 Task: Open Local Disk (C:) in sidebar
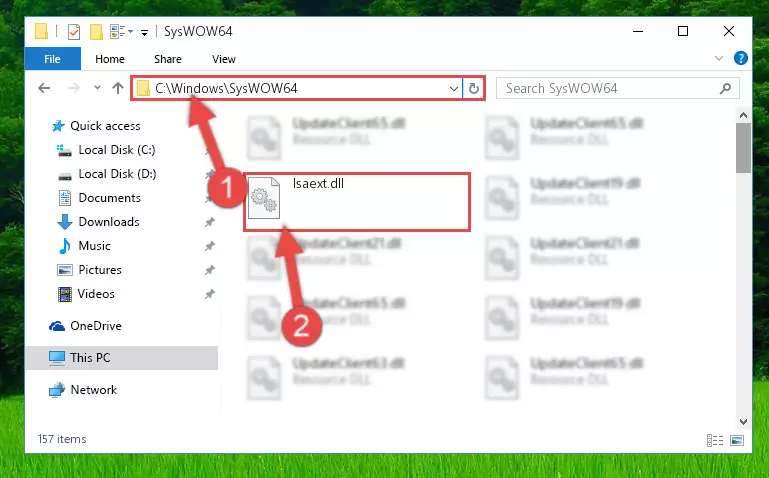coord(117,150)
